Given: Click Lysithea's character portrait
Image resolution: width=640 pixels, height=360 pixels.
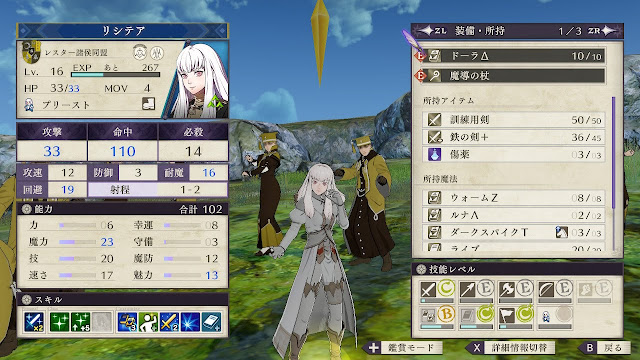Looking at the screenshot, I should pyautogui.click(x=198, y=80).
